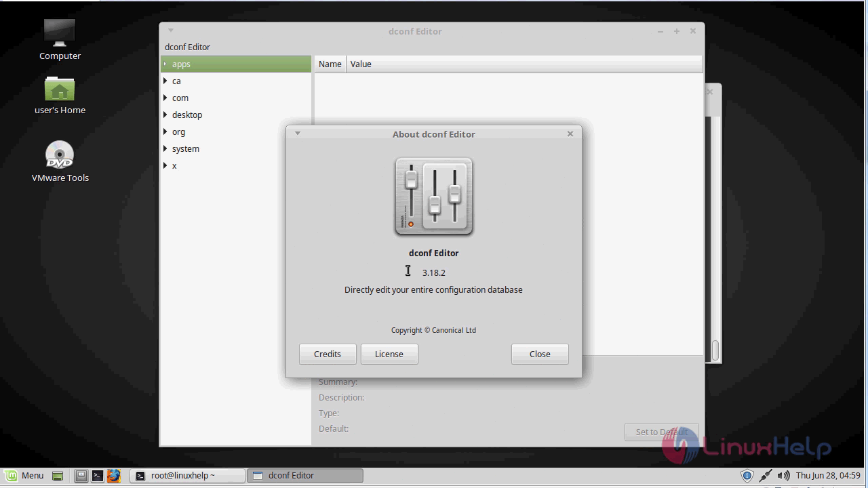Close the About dconf Editor dialog via X

(570, 134)
